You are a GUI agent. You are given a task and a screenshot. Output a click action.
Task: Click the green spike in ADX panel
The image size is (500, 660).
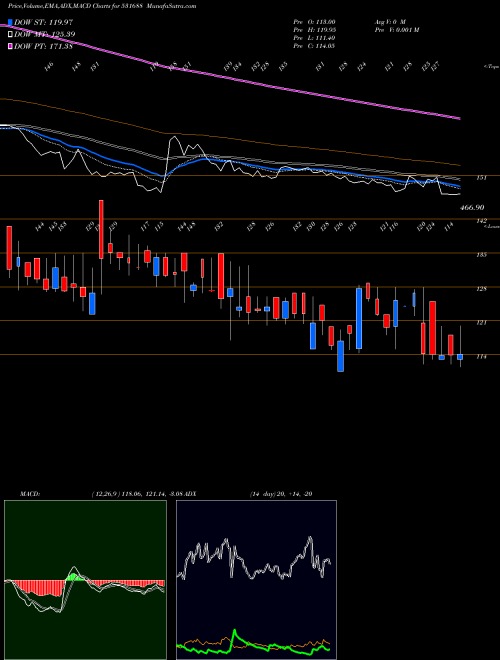point(235,636)
